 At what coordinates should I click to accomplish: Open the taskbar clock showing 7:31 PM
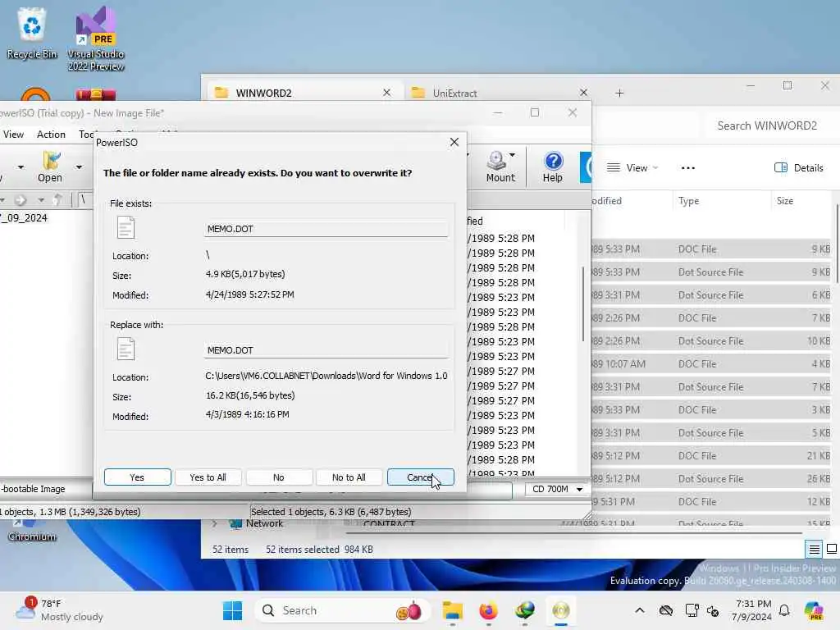click(x=753, y=610)
